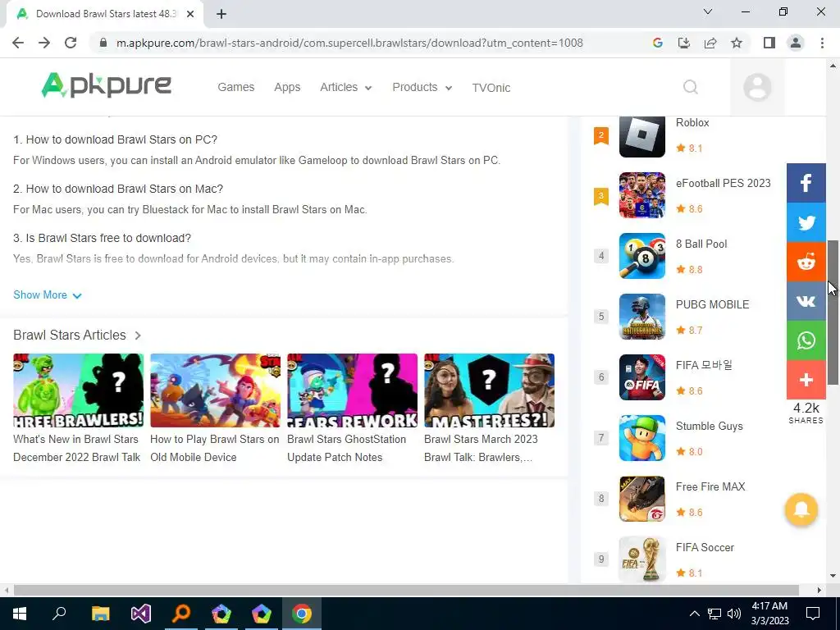Open Windows notification center
The image size is (840, 630).
813,614
